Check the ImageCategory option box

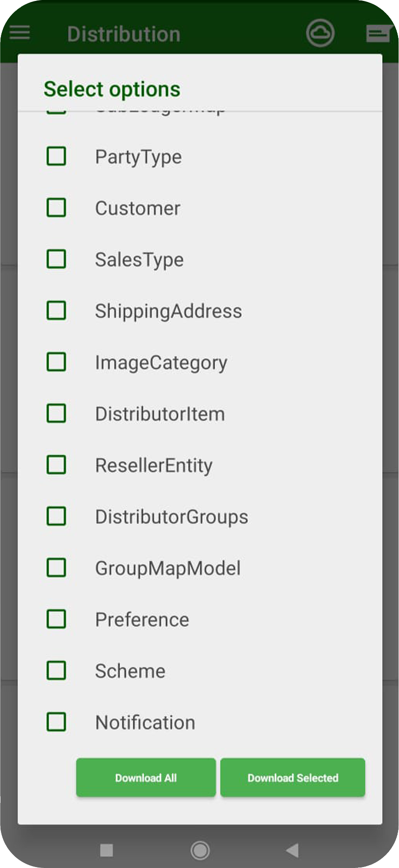(x=56, y=362)
